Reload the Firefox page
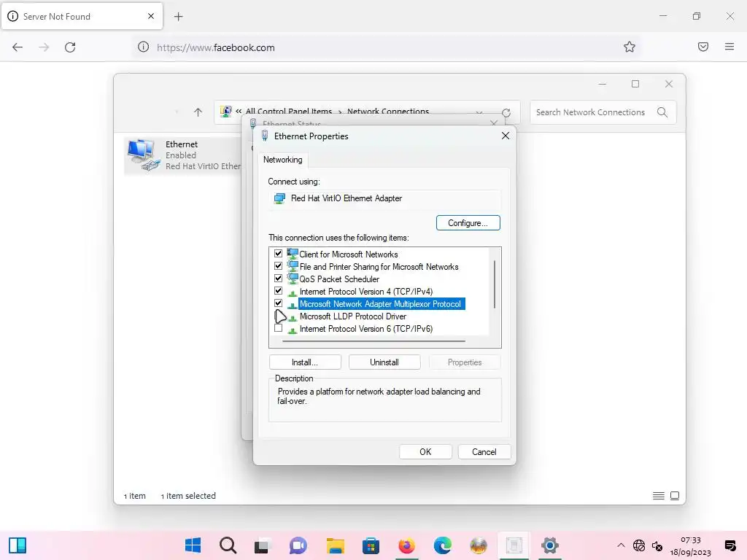This screenshot has height=560, width=747. [70, 47]
